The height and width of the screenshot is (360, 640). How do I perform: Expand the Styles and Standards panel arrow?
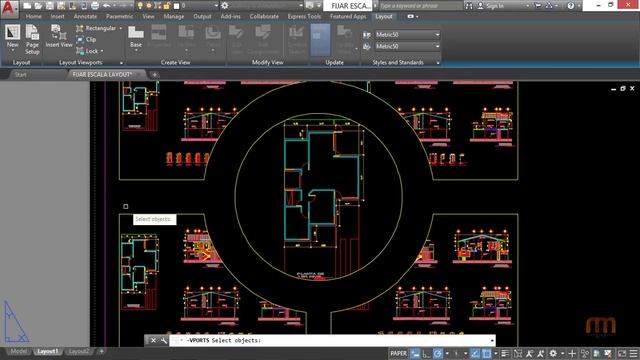point(438,63)
